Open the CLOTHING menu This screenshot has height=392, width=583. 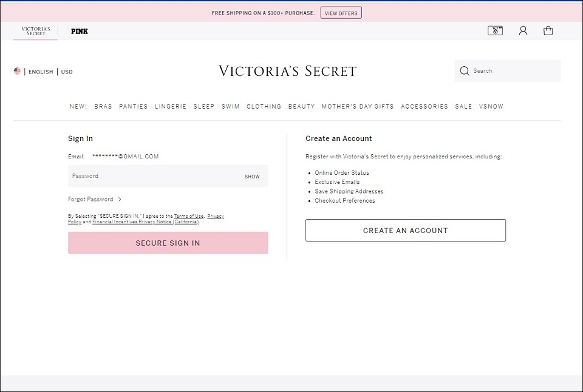coord(264,106)
